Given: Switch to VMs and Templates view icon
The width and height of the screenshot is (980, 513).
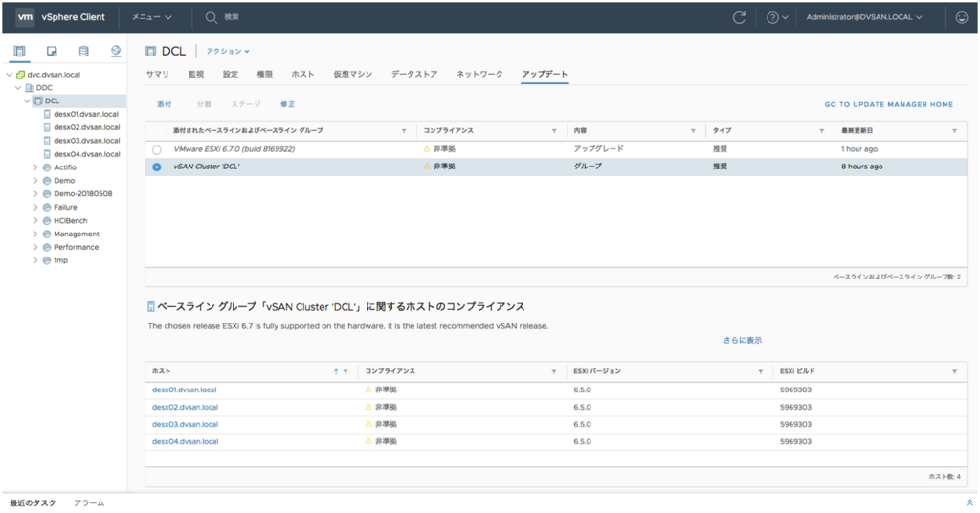Looking at the screenshot, I should pos(52,52).
